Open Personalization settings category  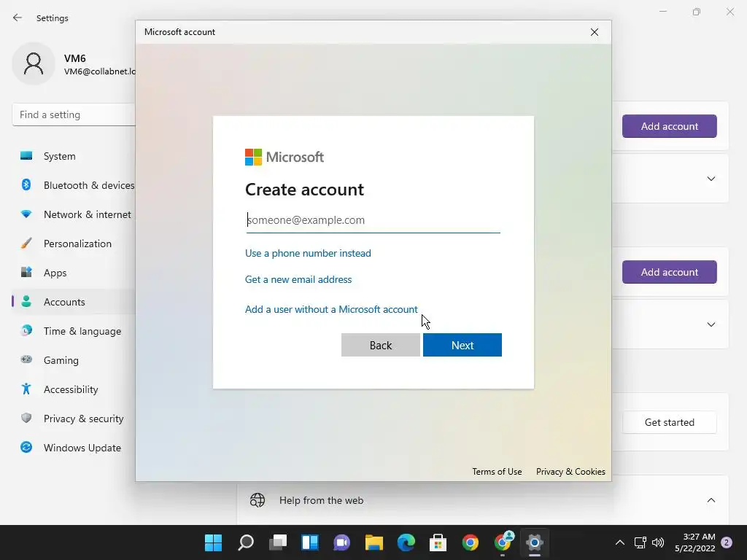(74, 244)
